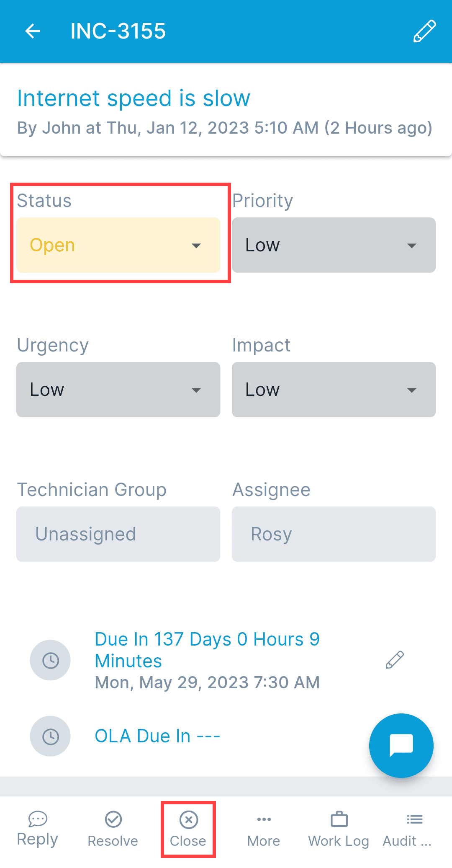The image size is (452, 868).
Task: Open the ticket title Internet speed is slow
Action: click(133, 98)
